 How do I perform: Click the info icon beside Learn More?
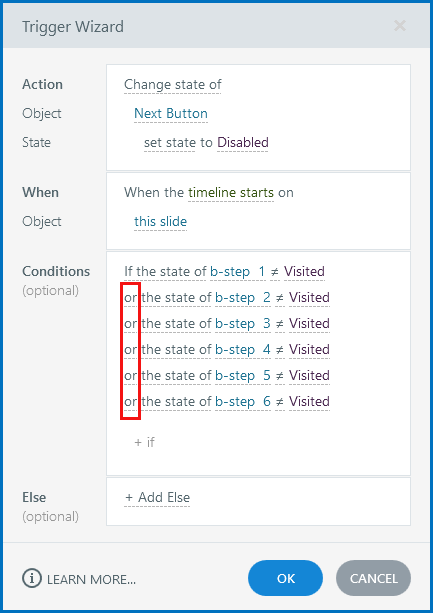pos(32,578)
